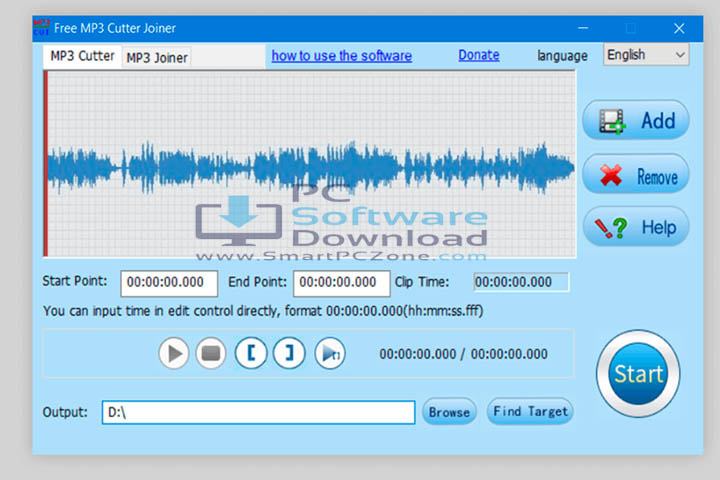Close the Free MP3 Cutter Joiner window

679,28
